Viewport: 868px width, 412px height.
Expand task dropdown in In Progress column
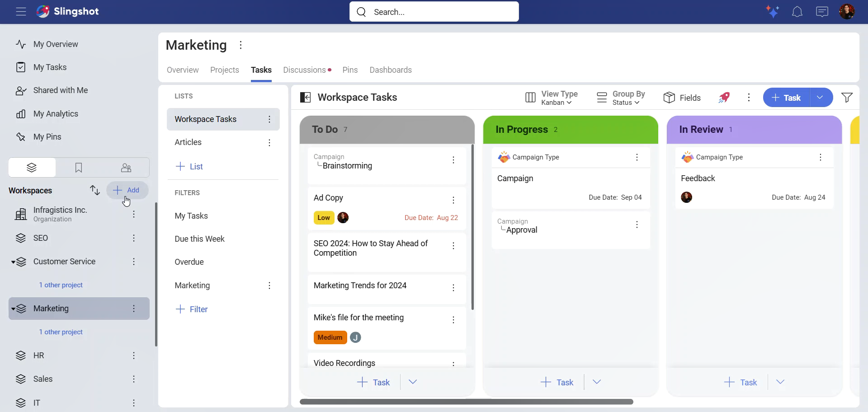pos(597,382)
